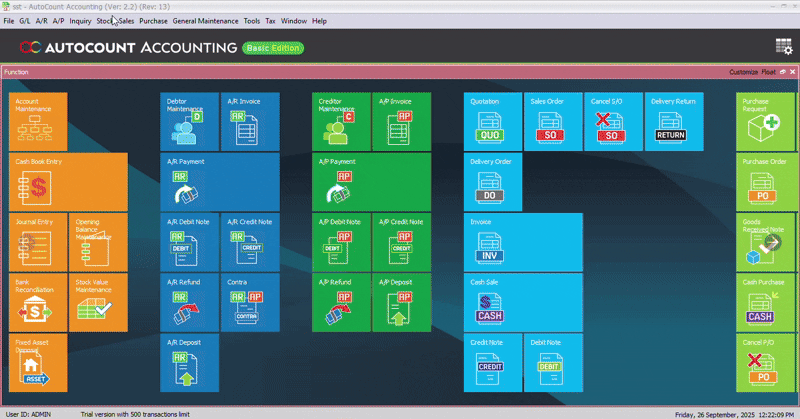
Task: Click the Float link in Function panel
Action: click(x=767, y=72)
